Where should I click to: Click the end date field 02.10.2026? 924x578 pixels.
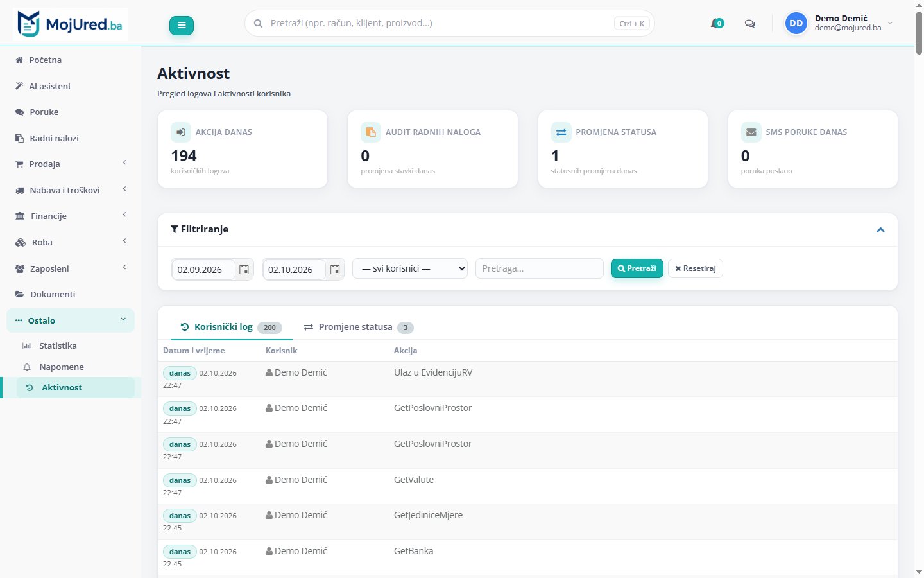295,270
